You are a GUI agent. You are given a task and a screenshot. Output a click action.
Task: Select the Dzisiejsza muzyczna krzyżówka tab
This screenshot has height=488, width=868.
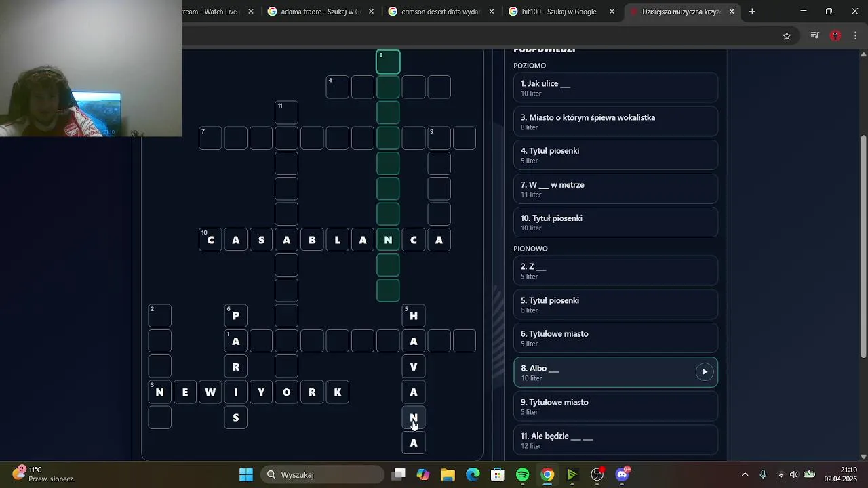[x=682, y=12]
